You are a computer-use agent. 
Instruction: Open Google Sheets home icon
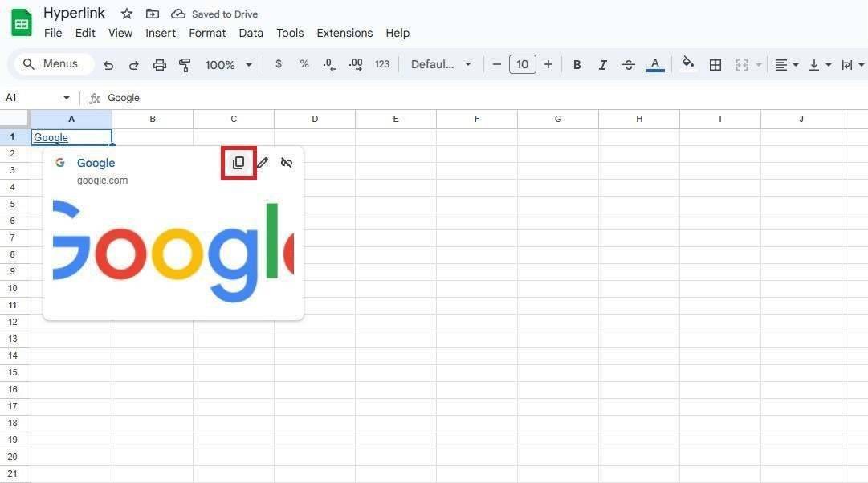click(x=22, y=23)
